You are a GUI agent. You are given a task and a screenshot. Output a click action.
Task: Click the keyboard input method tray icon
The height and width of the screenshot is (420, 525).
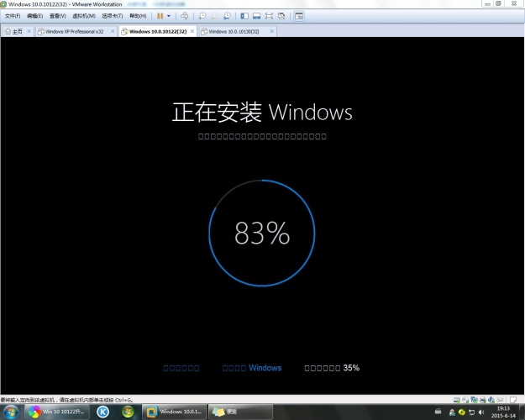438,412
